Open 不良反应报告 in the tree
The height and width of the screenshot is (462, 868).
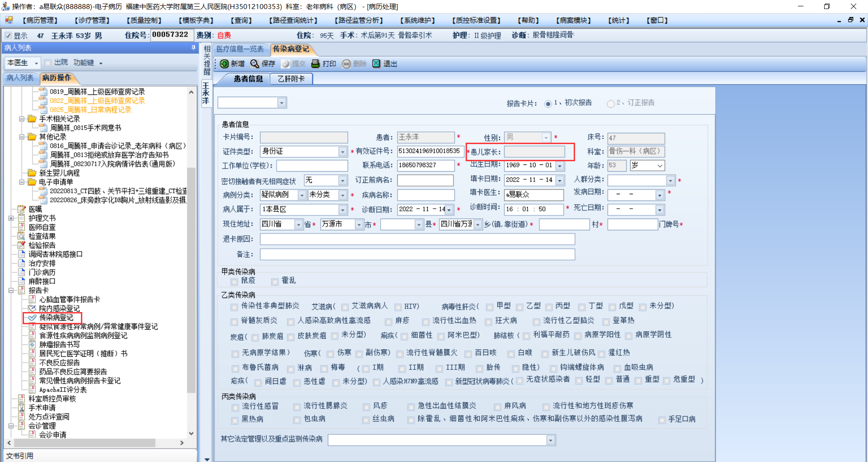point(59,363)
